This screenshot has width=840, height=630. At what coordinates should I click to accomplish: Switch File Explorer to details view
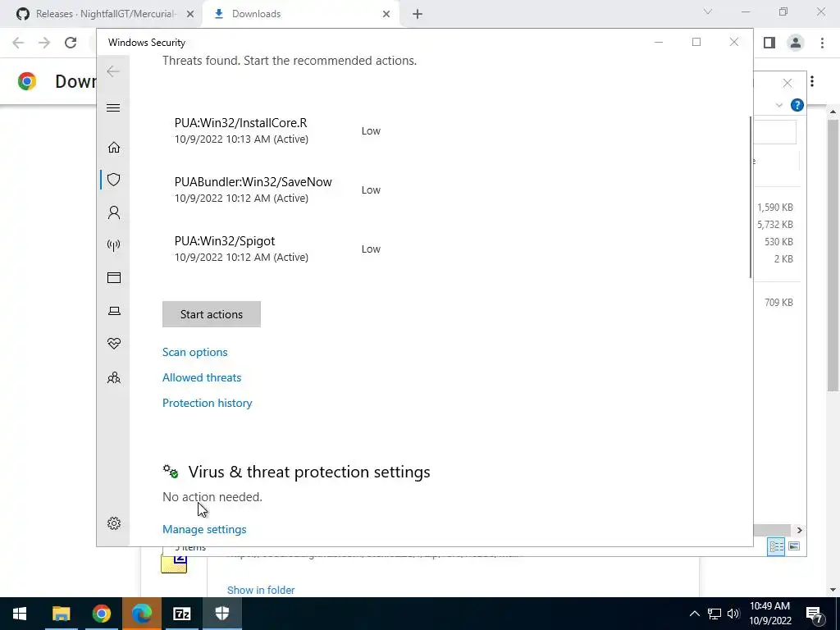(776, 546)
